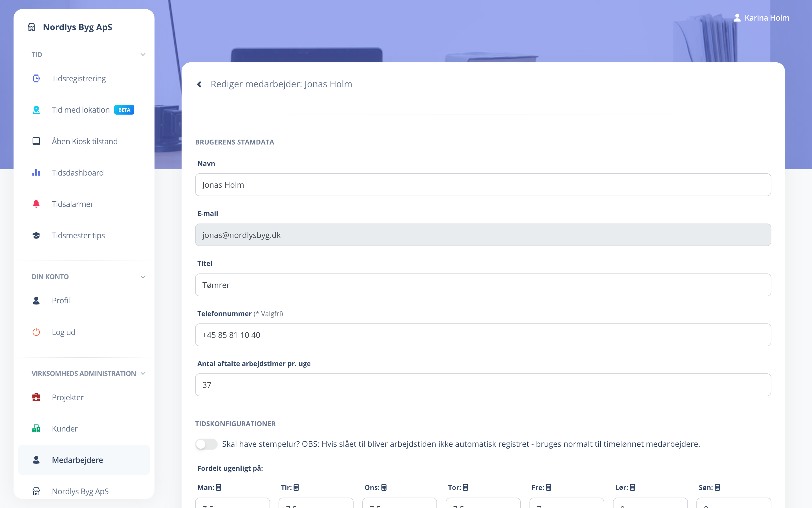The height and width of the screenshot is (508, 812).
Task: Click the calculator icon next to Fre:
Action: (549, 487)
